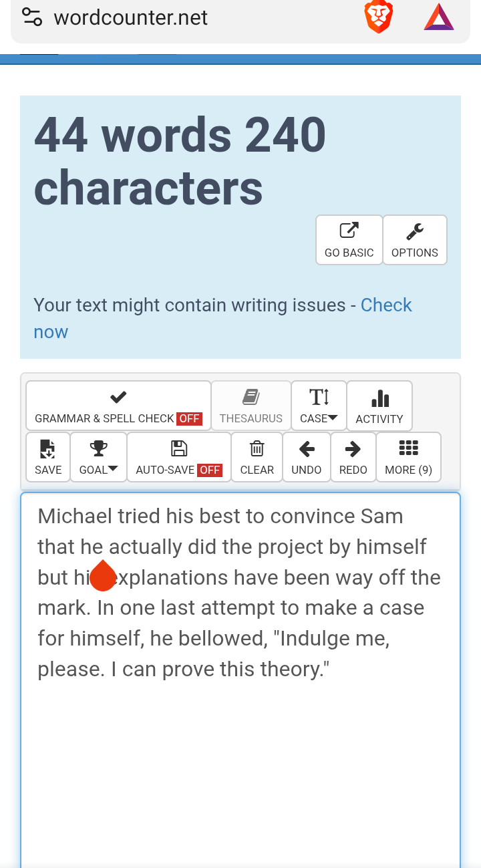This screenshot has height=868, width=481.
Task: Expand the Goal dropdown
Action: coord(98,457)
